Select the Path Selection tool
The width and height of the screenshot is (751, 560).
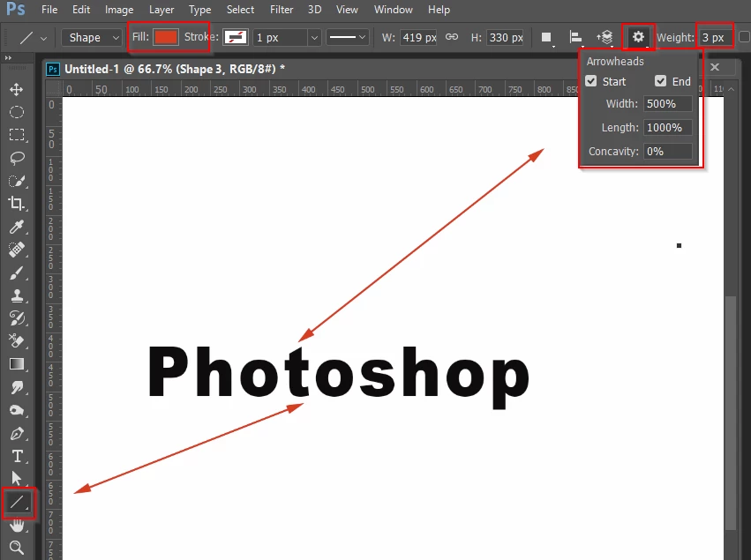[17, 478]
